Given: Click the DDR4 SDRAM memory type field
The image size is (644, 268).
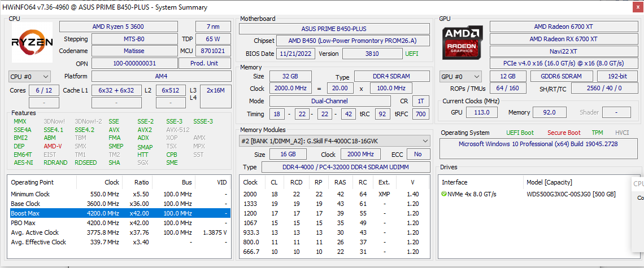Looking at the screenshot, I should pyautogui.click(x=392, y=76).
